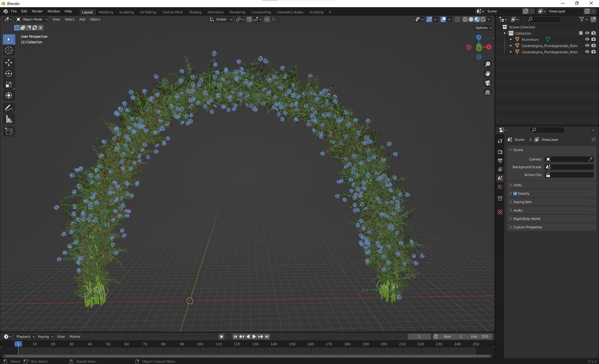
Task: Hide the Aluminium object in outliner
Action: pyautogui.click(x=587, y=40)
